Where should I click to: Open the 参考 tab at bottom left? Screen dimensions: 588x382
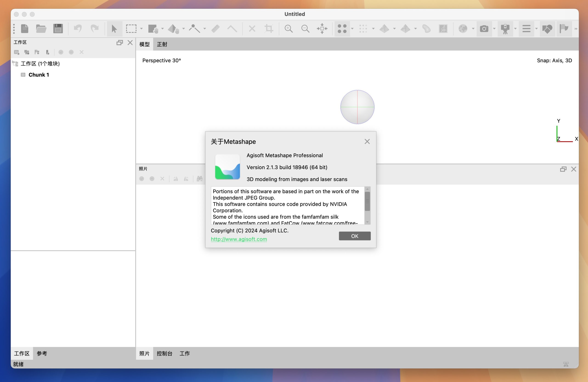42,353
